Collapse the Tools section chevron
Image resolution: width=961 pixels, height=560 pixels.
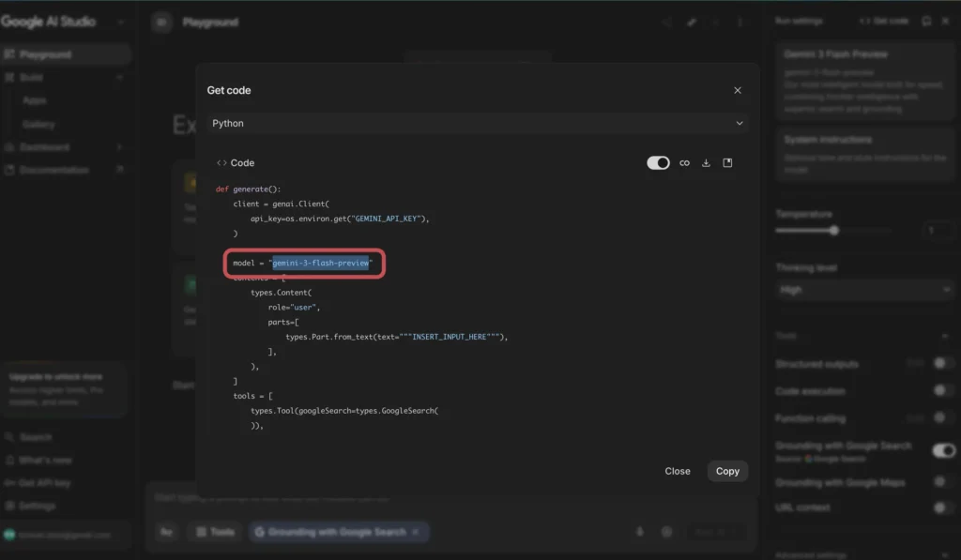tap(944, 336)
